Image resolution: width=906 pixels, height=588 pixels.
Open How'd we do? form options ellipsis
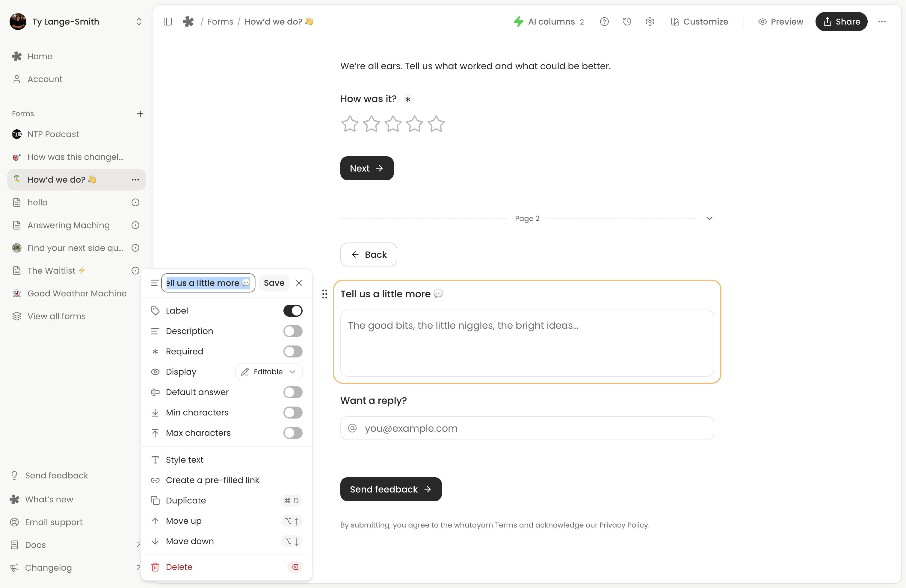135,180
